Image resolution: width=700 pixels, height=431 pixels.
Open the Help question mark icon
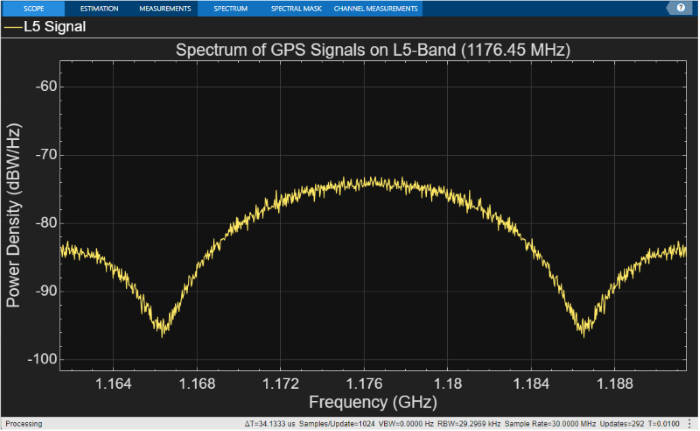tap(681, 8)
